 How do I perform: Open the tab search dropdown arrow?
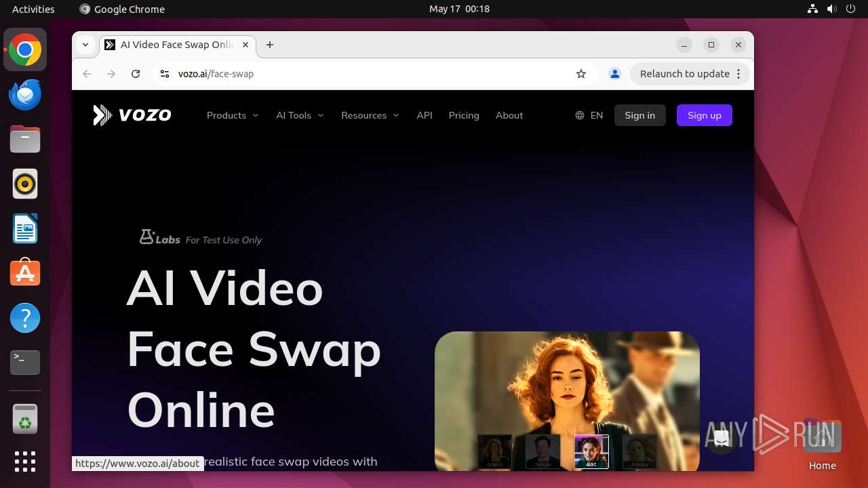point(85,45)
